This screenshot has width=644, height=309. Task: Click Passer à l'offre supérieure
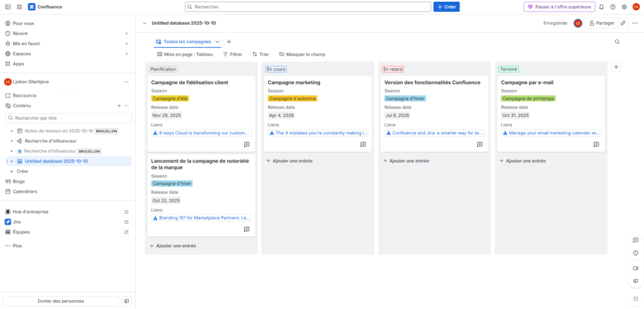click(x=559, y=7)
